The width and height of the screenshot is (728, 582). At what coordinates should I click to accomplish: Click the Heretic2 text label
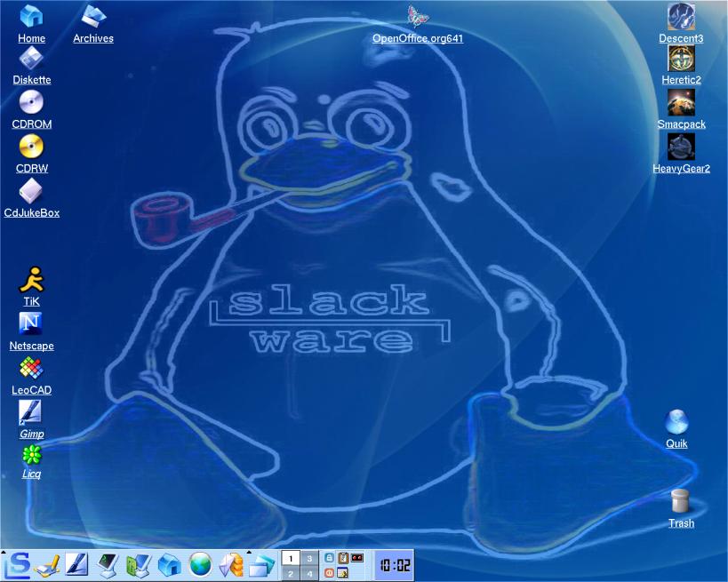click(x=681, y=80)
